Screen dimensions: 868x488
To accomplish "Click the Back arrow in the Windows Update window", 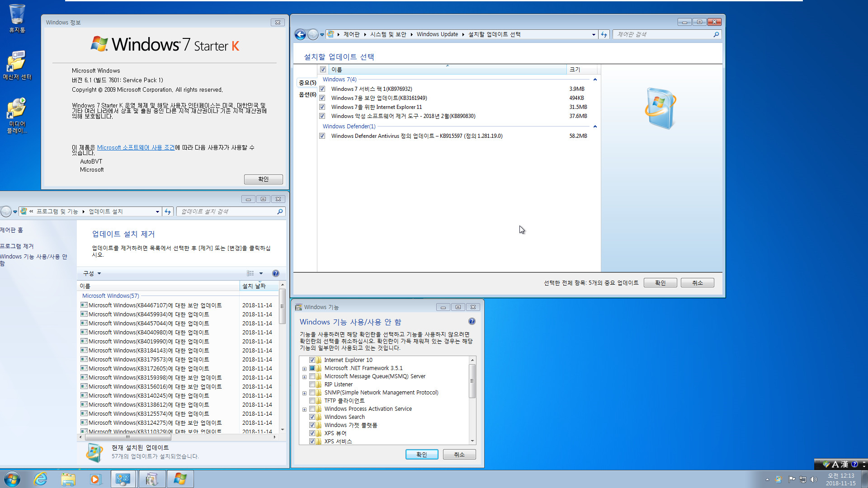I will (300, 34).
